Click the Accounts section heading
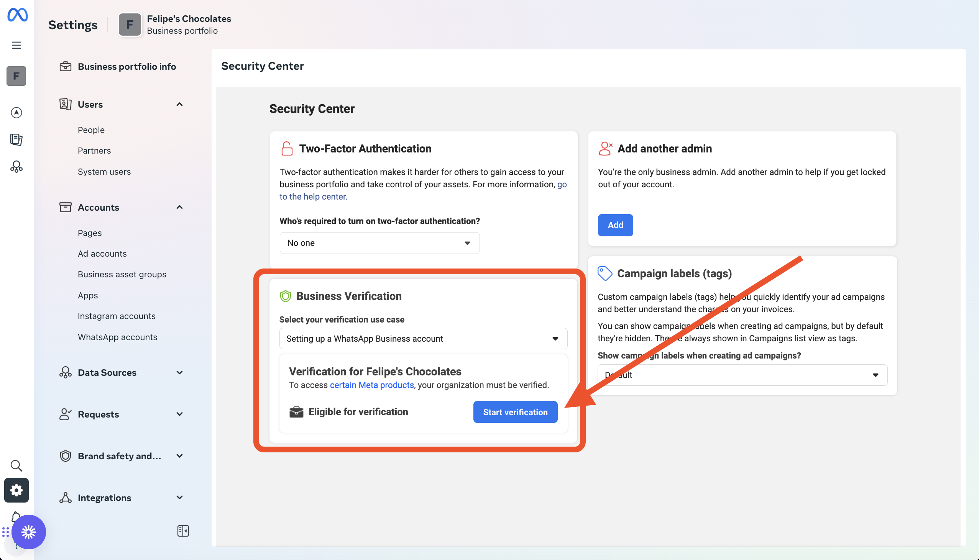The width and height of the screenshot is (979, 560). [x=99, y=207]
